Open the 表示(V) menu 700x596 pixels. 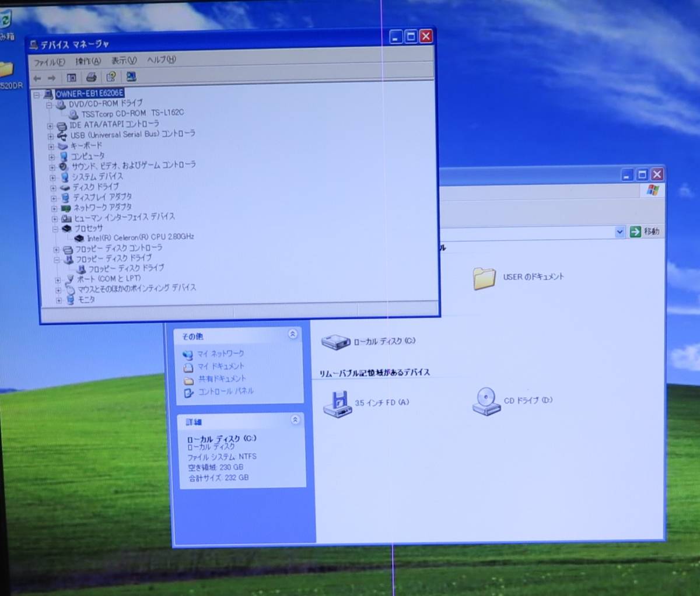click(124, 61)
